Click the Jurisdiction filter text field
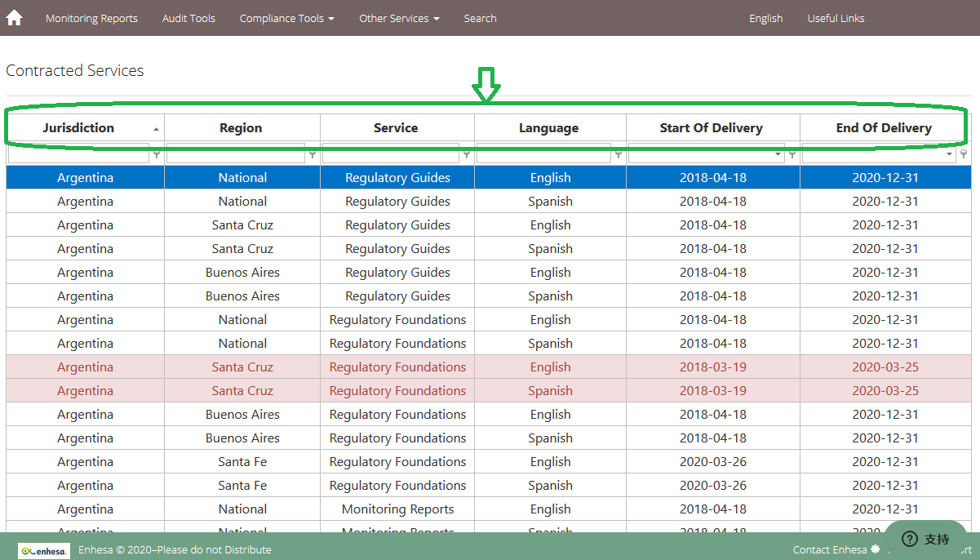Image resolution: width=980 pixels, height=560 pixels. [x=78, y=153]
